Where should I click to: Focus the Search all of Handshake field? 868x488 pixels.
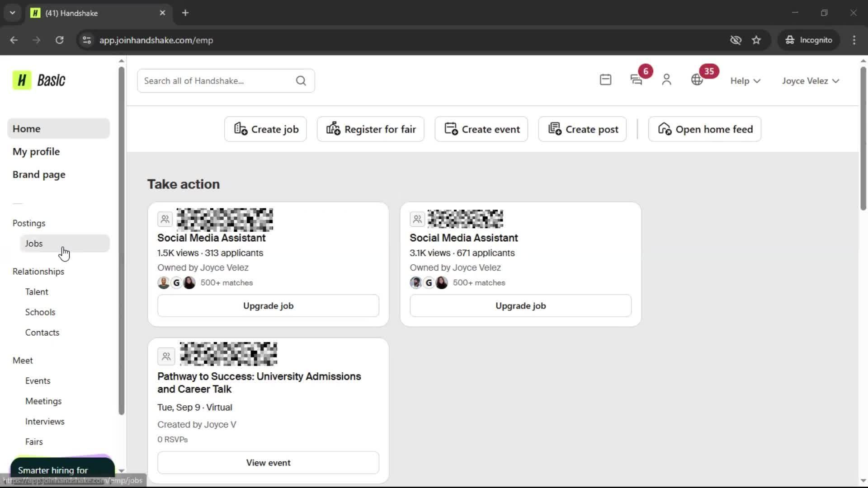tap(217, 81)
